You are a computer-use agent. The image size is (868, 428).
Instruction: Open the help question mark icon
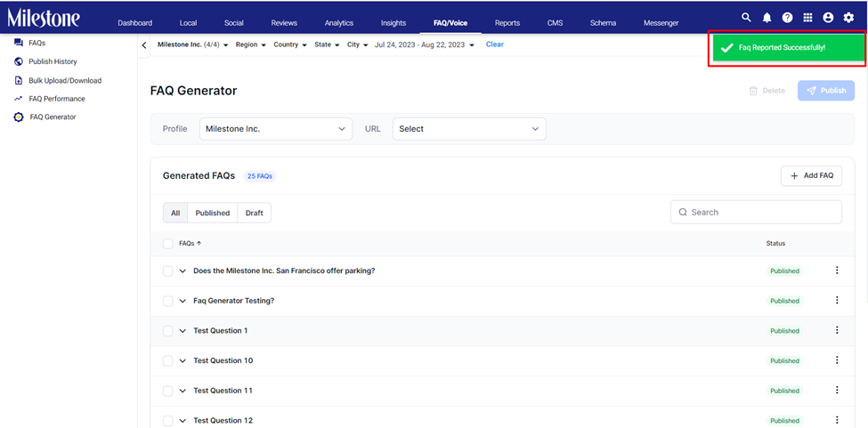click(x=787, y=18)
